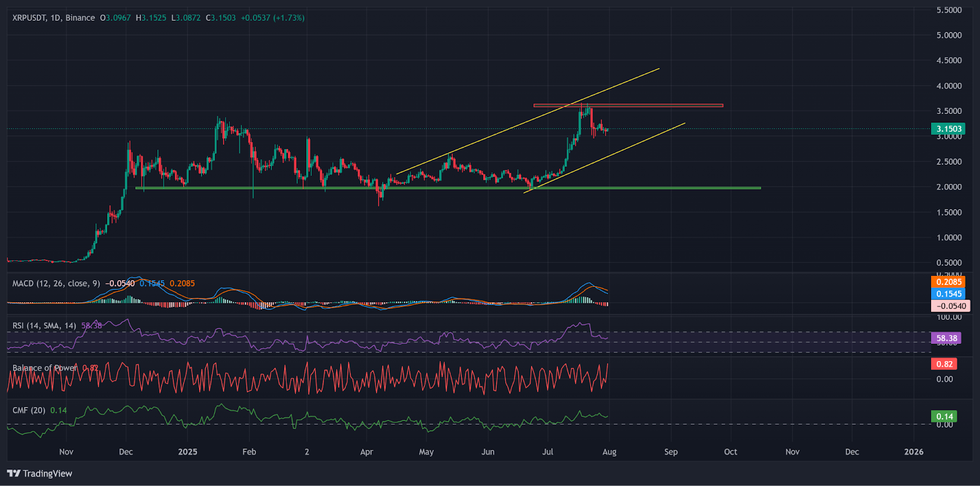Viewport: 980px width, 486px height.
Task: Click the Aug label on the time axis
Action: [x=609, y=452]
